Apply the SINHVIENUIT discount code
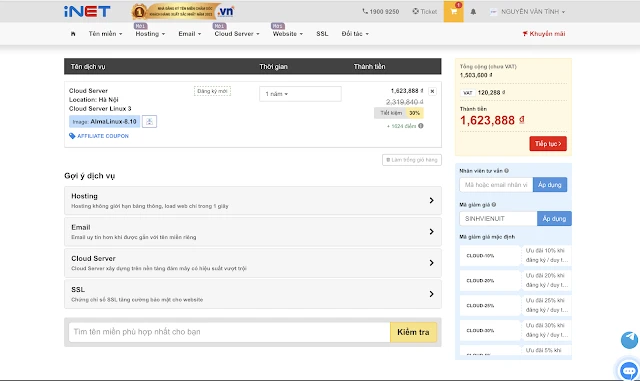The width and height of the screenshot is (640, 381). (x=554, y=218)
